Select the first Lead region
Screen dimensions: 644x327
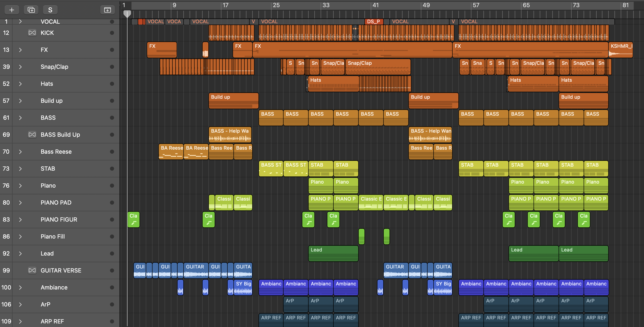[333, 254]
